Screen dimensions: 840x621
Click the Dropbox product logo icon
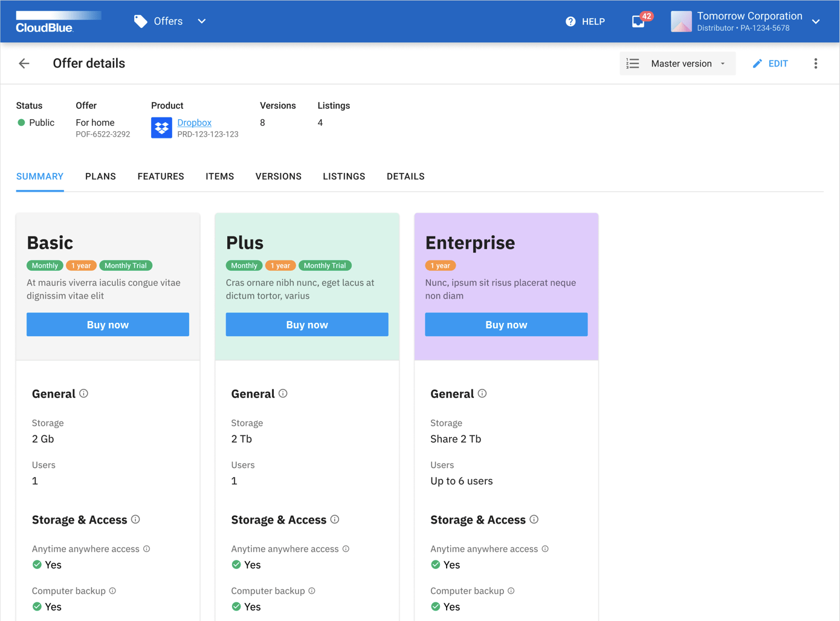coord(161,128)
